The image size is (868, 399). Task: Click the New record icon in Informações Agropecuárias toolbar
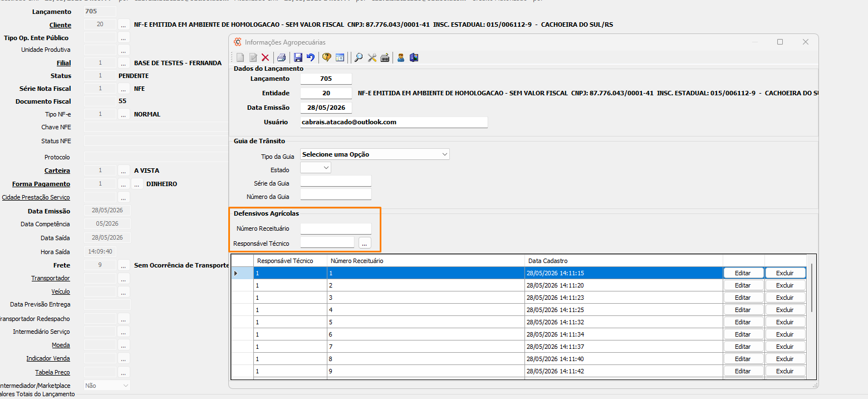240,57
